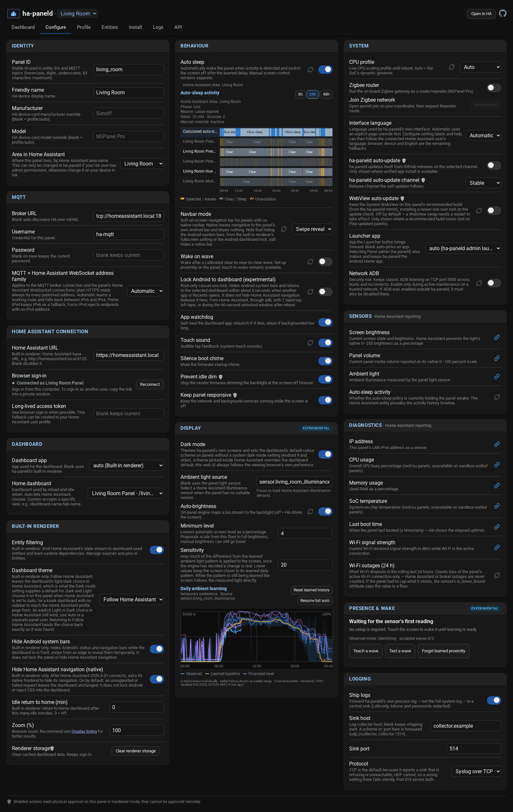Open the Launcher app dropdown

[463, 249]
